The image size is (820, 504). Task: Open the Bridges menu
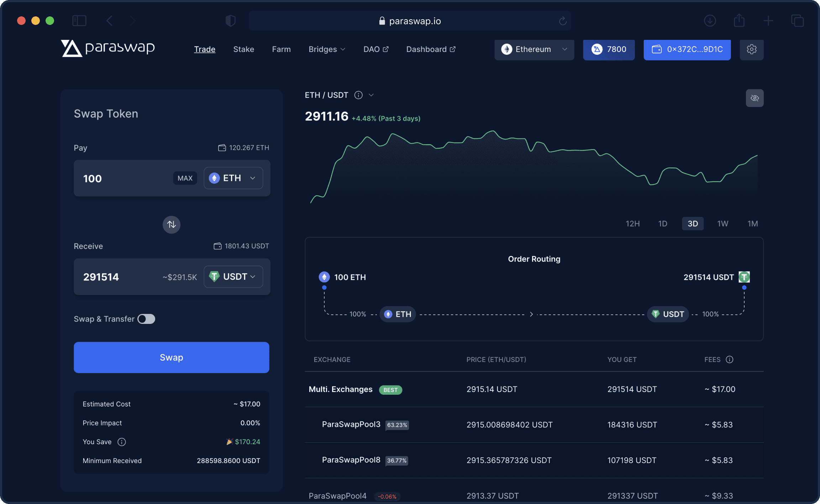[326, 49]
